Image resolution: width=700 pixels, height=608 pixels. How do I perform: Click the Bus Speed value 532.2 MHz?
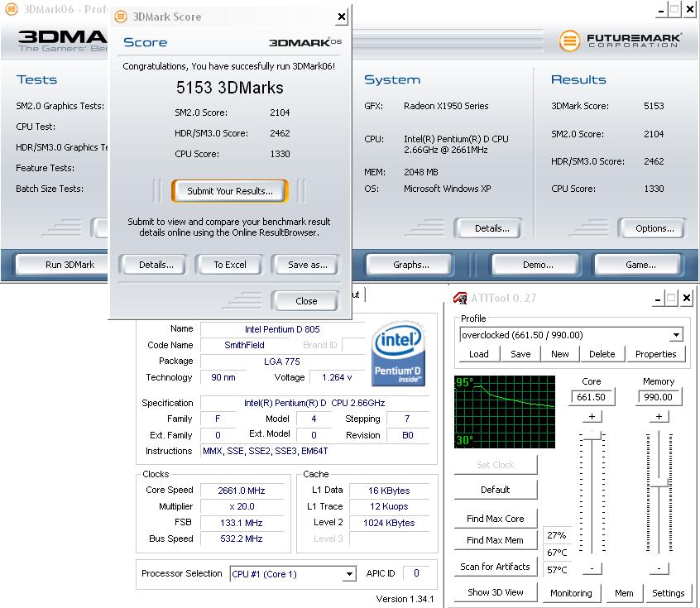[x=242, y=539]
